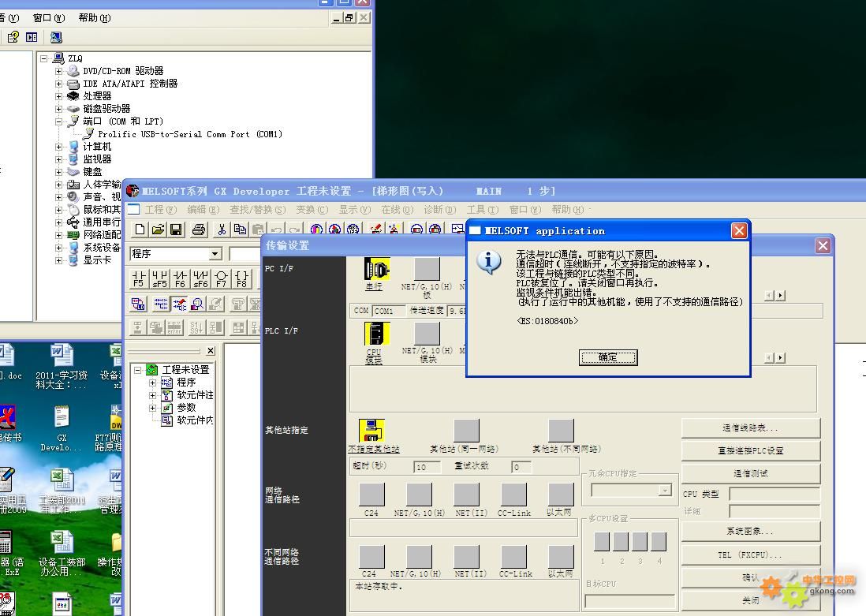Screen dimensions: 866x616
Task: Expand 参数 node in project tree
Action: pyautogui.click(x=152, y=408)
